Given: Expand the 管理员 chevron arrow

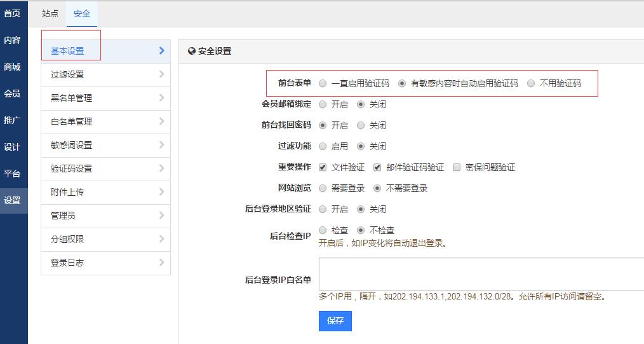Looking at the screenshot, I should coord(162,216).
